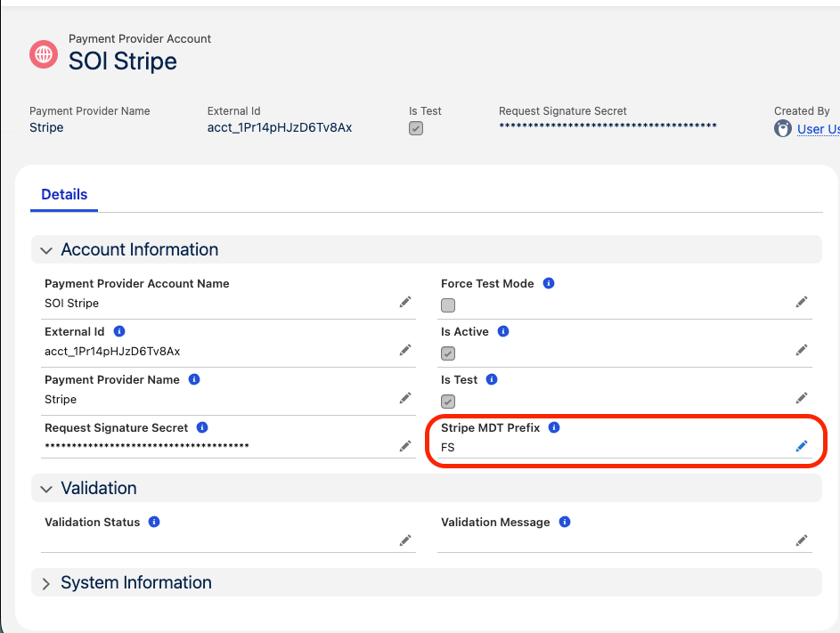
Task: Click pencil icon to edit External Id
Action: pos(405,350)
